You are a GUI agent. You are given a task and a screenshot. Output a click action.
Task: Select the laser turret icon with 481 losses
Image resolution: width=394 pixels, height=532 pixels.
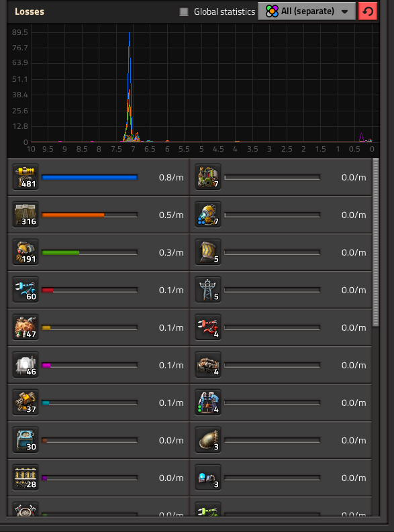coord(26,177)
